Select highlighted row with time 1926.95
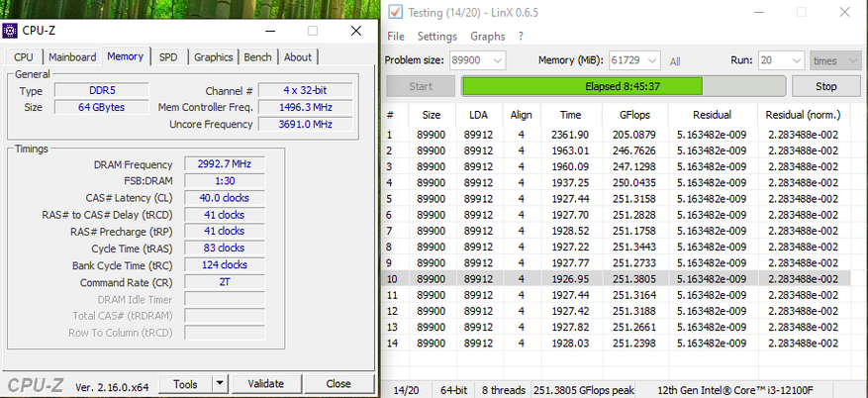 click(x=617, y=279)
